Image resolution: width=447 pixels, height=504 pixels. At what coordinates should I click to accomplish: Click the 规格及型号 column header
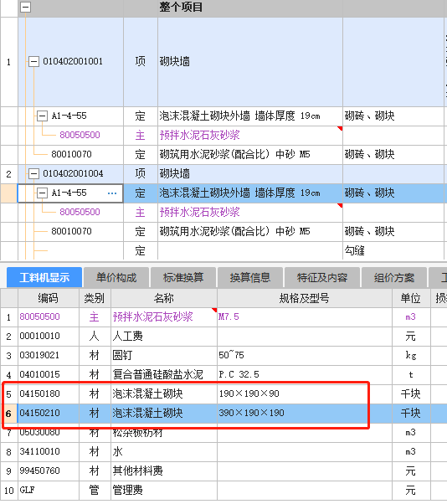(x=305, y=298)
